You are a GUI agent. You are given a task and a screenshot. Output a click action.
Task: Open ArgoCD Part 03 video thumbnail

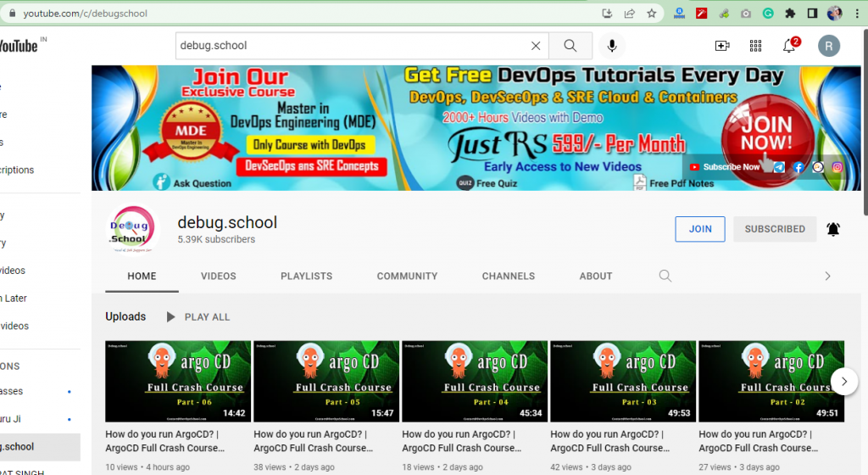point(623,382)
